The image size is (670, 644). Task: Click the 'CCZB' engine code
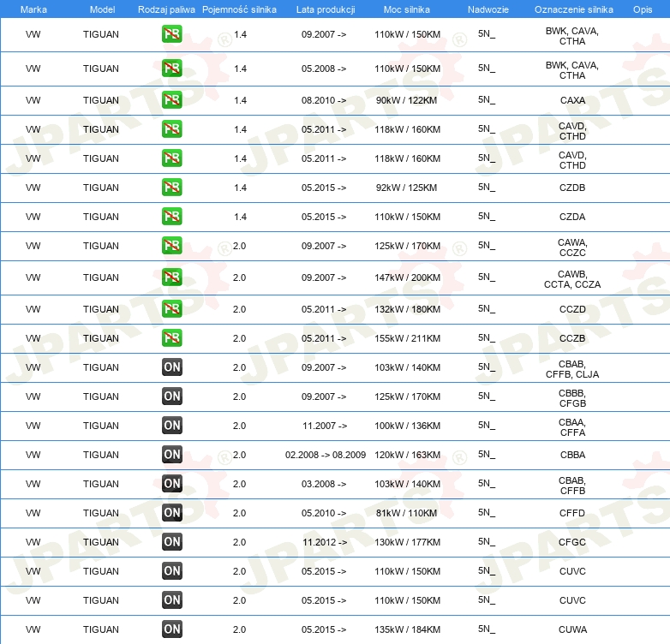[x=572, y=338]
